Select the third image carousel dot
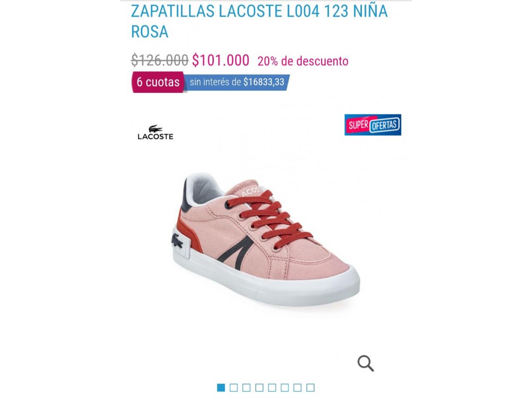Image resolution: width=532 pixels, height=399 pixels. [246, 388]
